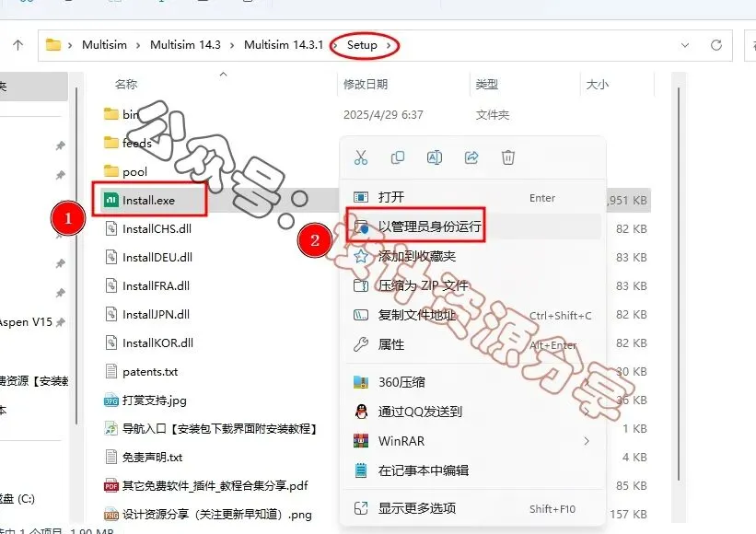Click the refresh icon in address bar

716,45
